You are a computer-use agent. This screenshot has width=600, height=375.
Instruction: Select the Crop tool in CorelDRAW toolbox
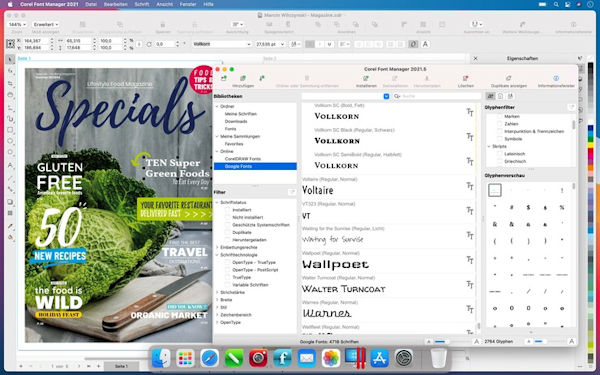tap(10, 83)
